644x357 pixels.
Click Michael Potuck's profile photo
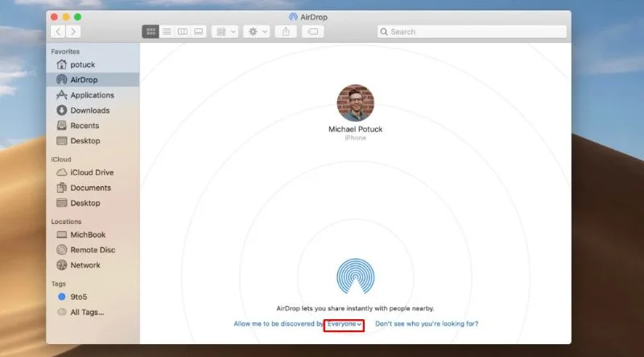pos(355,103)
